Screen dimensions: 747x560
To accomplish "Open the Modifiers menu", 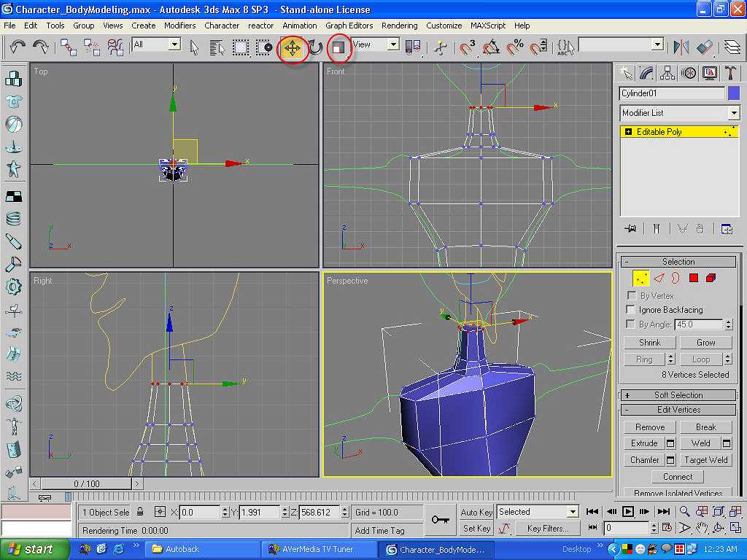I will click(179, 26).
